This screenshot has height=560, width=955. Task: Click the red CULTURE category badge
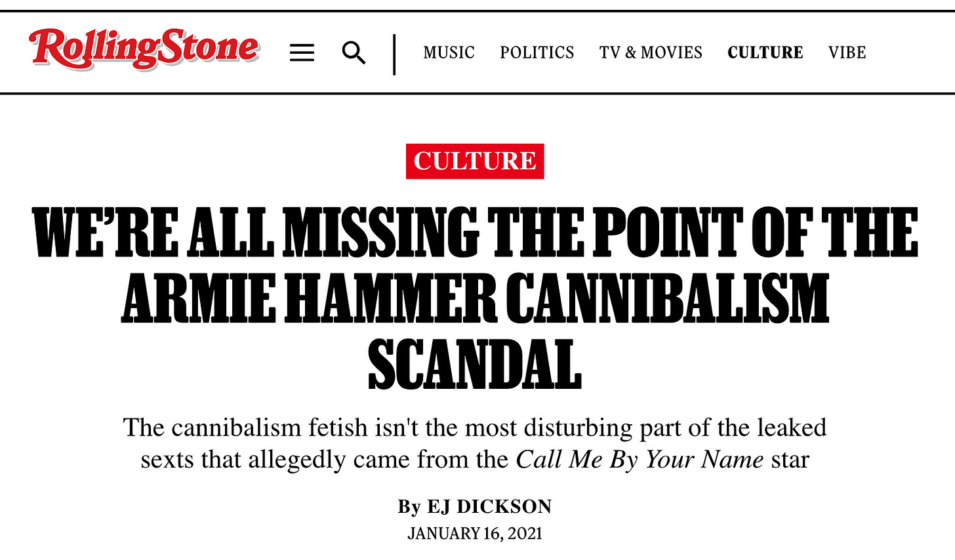[x=475, y=161]
